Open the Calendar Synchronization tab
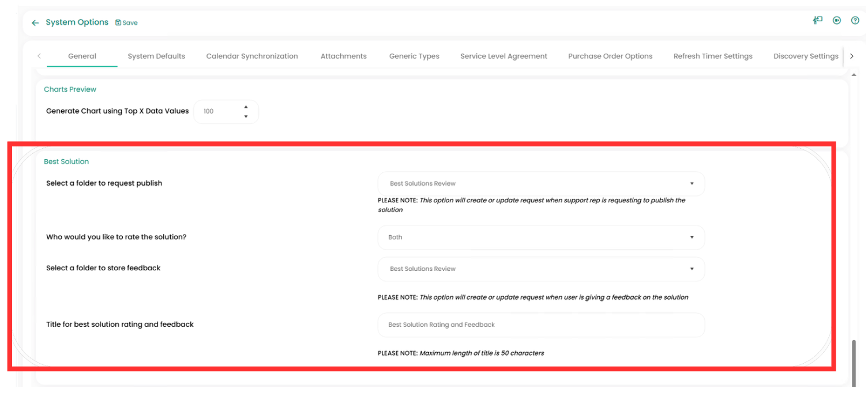 point(252,56)
